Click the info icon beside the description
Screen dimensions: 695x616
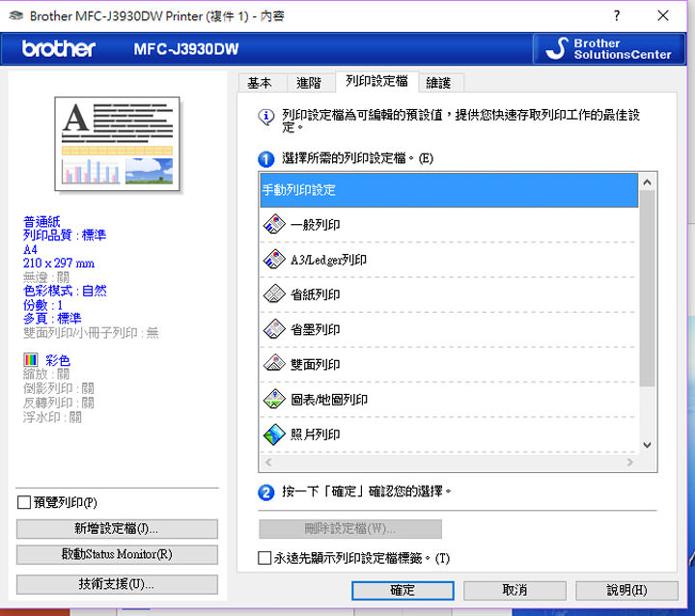pos(266,117)
